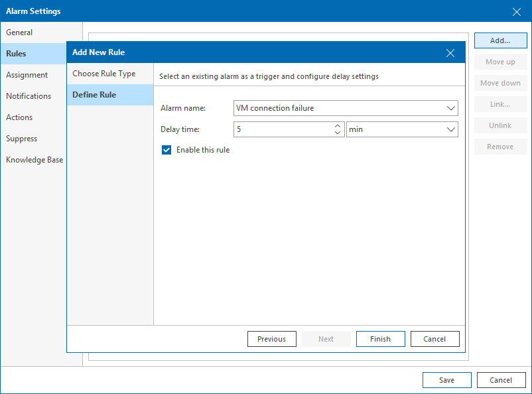Open the Knowledge Base section
532x394 pixels.
(x=34, y=160)
